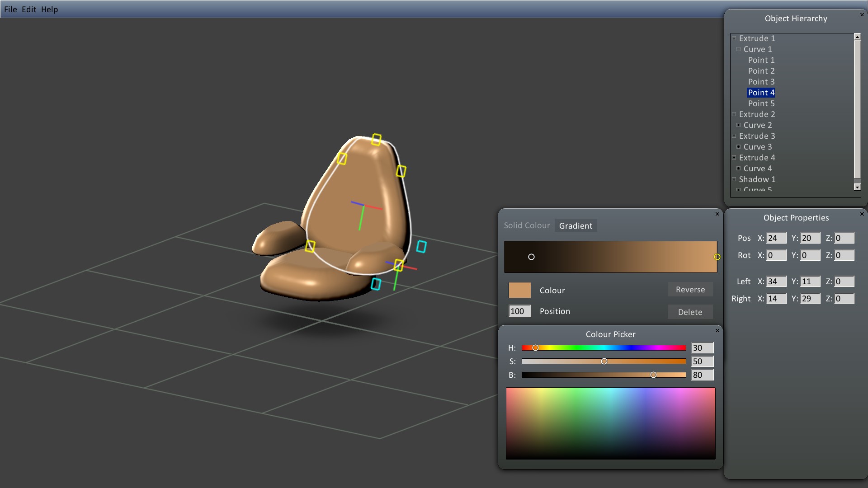Close the Object Hierarchy panel
Screen dimensions: 868x488
tap(862, 15)
